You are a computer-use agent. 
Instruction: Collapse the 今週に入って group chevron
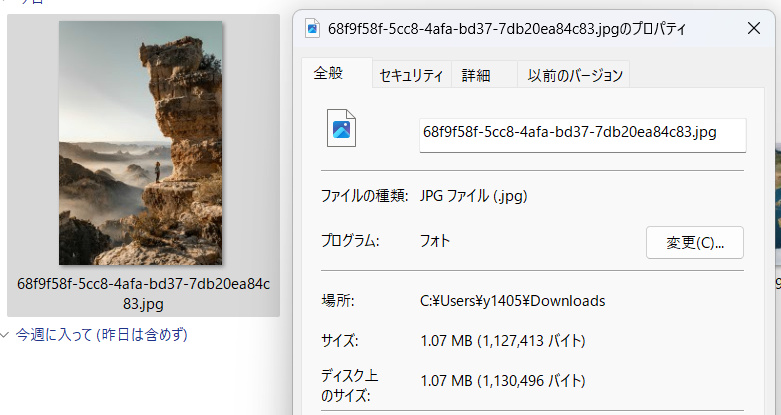tap(6, 334)
